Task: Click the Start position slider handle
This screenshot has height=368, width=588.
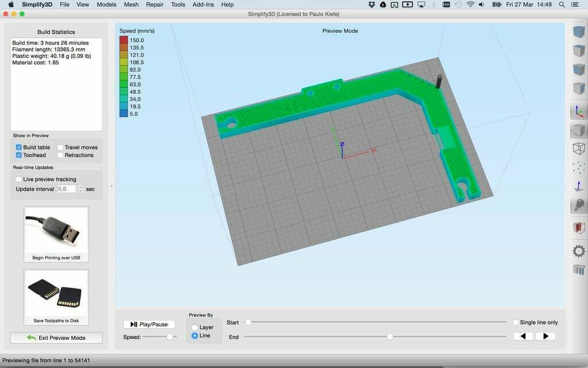Action: [x=248, y=322]
